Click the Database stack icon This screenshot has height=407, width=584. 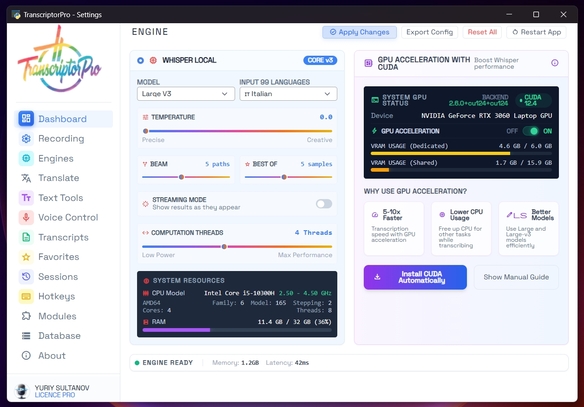(26, 336)
